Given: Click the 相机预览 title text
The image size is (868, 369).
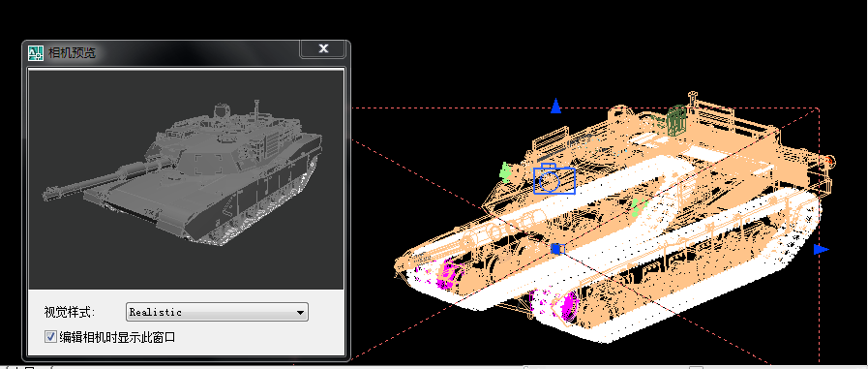Looking at the screenshot, I should (x=72, y=53).
